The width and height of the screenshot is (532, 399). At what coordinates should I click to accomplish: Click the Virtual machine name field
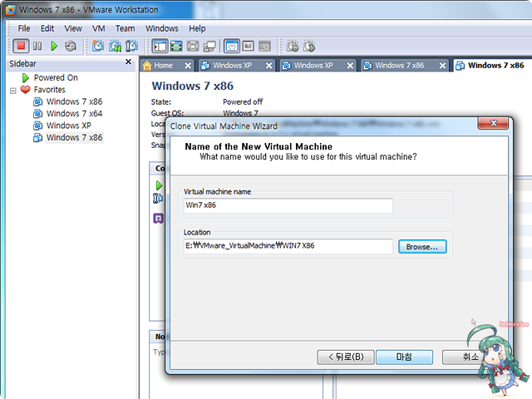288,205
